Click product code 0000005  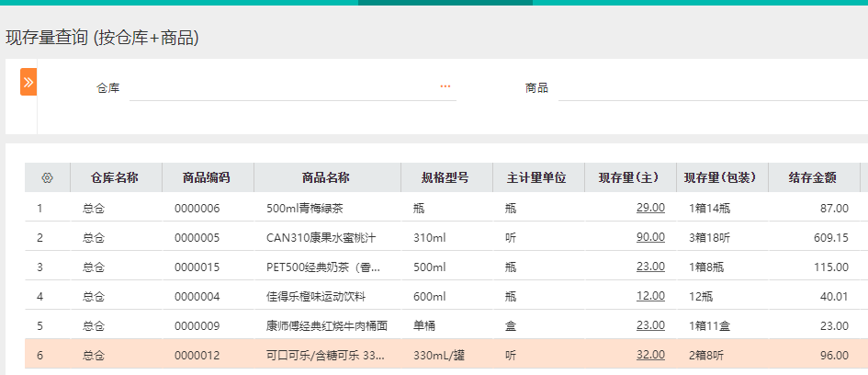[x=197, y=238]
